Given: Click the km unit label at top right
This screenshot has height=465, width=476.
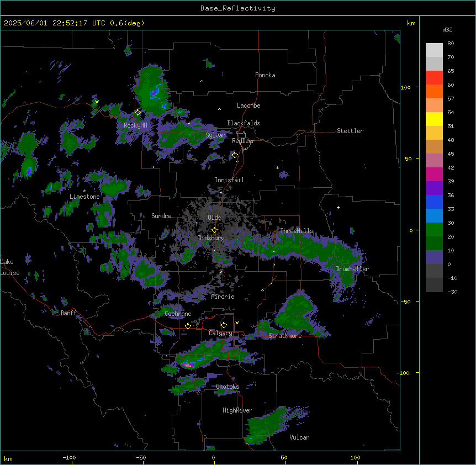Looking at the screenshot, I should click(411, 23).
